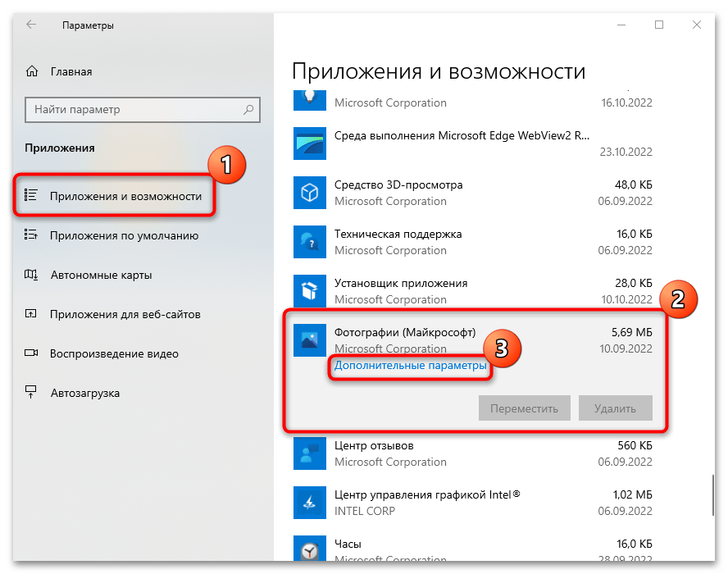Viewport: 728px width, 574px height.
Task: Select Часы app name
Action: [348, 544]
